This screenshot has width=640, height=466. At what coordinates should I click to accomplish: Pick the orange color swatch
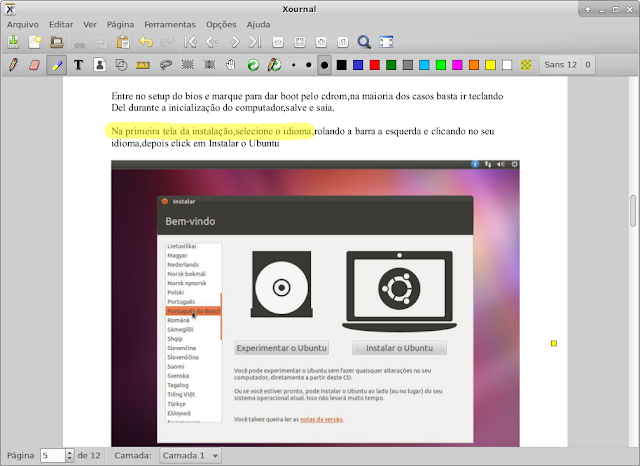[474, 65]
